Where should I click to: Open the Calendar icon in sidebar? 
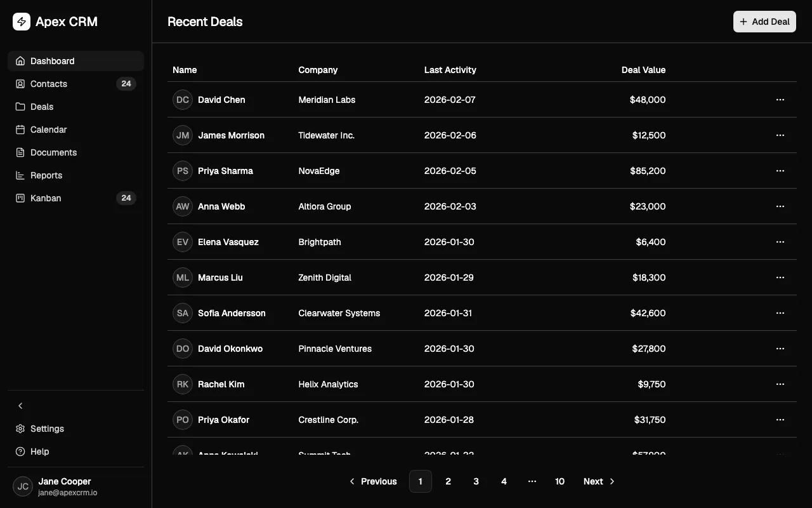(x=20, y=130)
